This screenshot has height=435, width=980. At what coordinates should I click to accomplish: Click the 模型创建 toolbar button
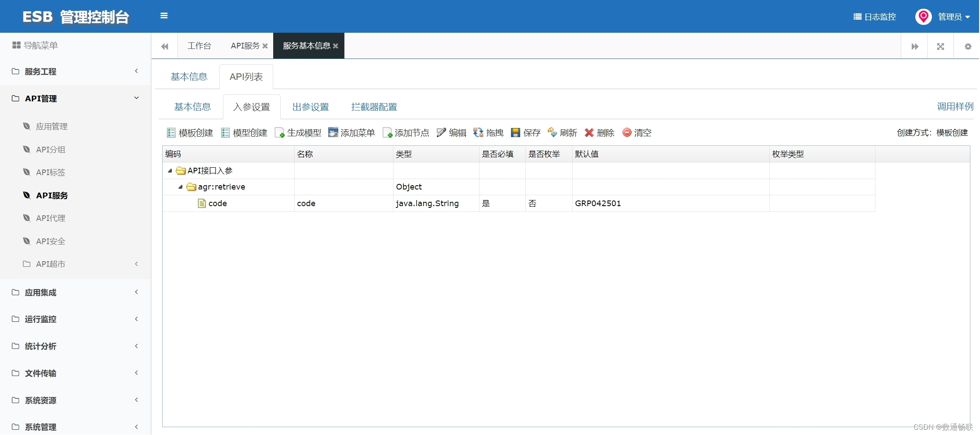coord(244,133)
